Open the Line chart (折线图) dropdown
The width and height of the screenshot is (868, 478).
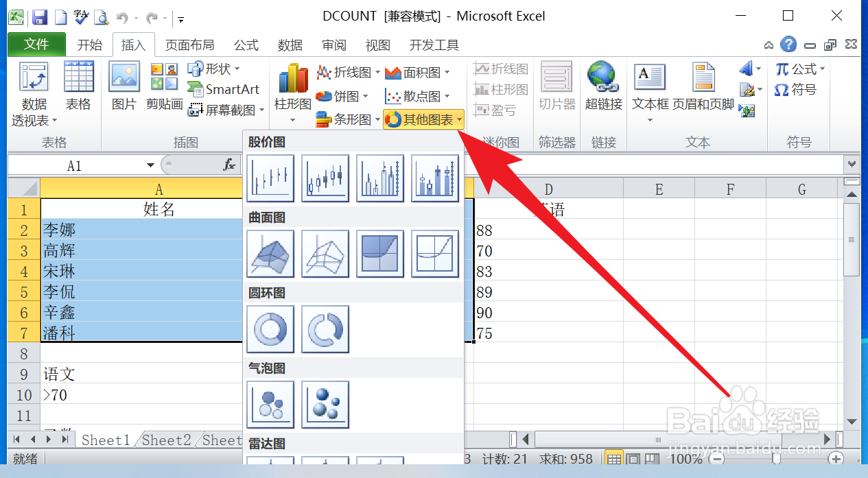pyautogui.click(x=347, y=71)
